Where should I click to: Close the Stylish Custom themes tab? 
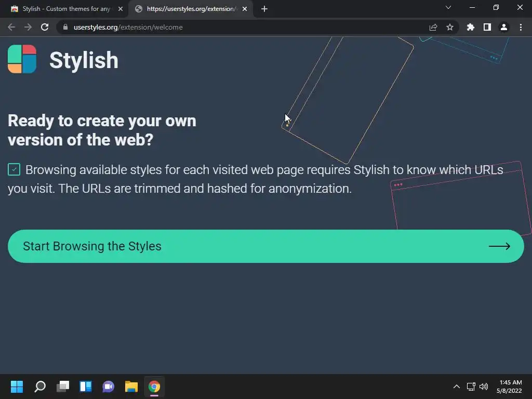[121, 9]
